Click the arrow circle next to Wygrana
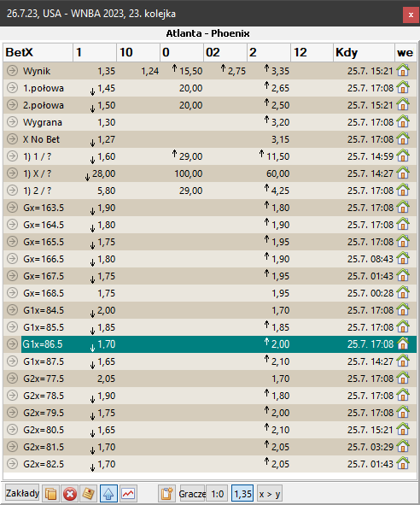 pyautogui.click(x=12, y=121)
